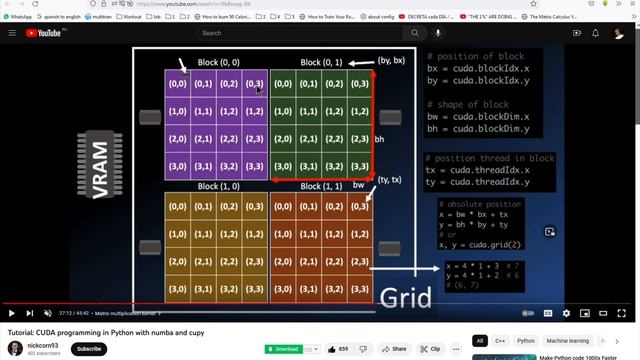This screenshot has height=360, width=640.
Task: Open the bookmarks folder named 4
Action: [275, 17]
